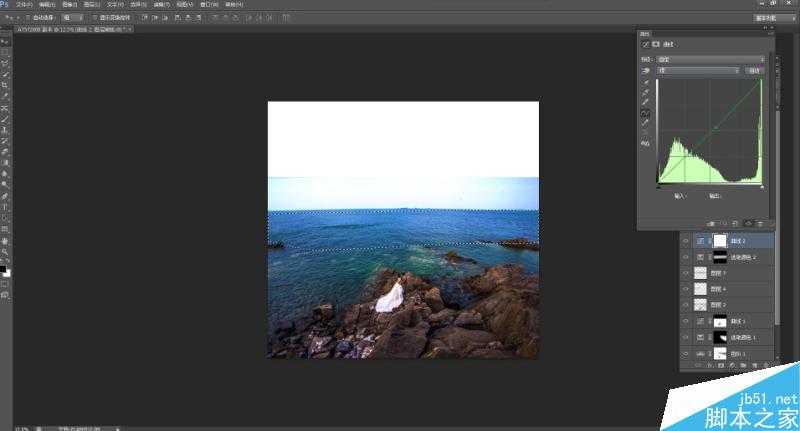Viewport: 800px width, 431px height.
Task: Click the foreground/background color swatch
Action: click(x=5, y=270)
